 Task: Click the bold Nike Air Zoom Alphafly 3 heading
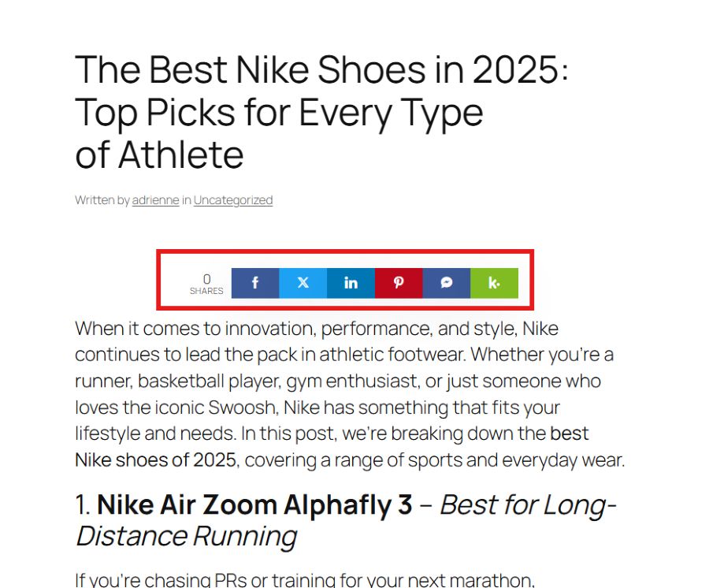(x=254, y=504)
